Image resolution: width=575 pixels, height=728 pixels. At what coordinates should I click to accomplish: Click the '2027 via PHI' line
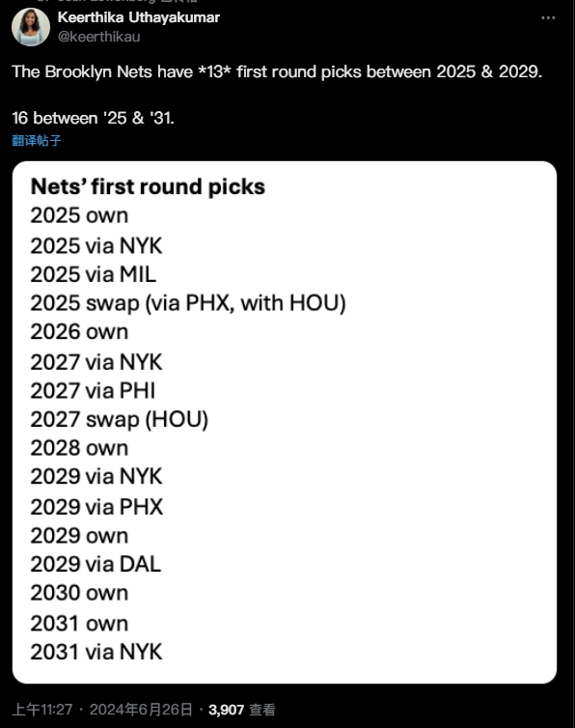(93, 390)
